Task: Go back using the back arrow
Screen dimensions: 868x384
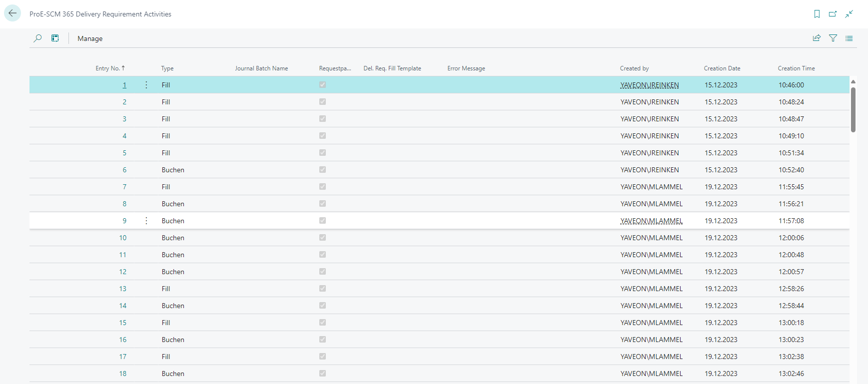Action: pos(12,13)
